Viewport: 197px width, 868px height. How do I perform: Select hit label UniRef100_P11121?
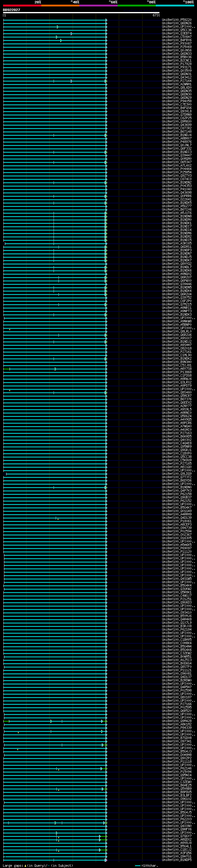177,670
